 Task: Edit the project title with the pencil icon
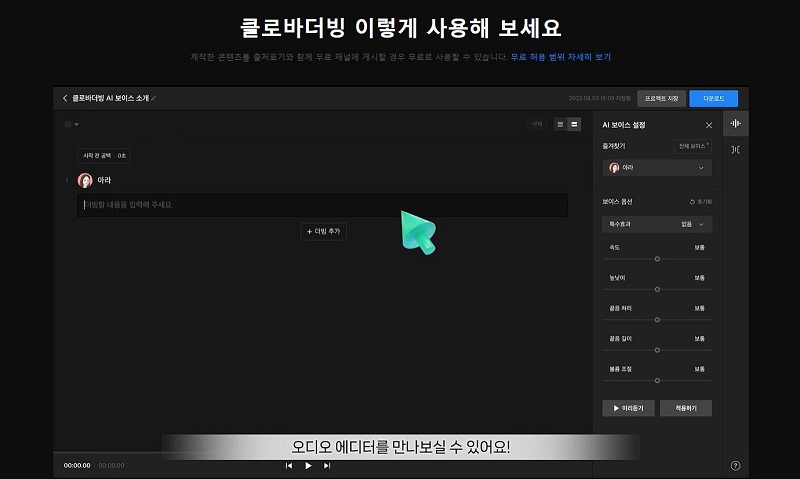coord(154,98)
